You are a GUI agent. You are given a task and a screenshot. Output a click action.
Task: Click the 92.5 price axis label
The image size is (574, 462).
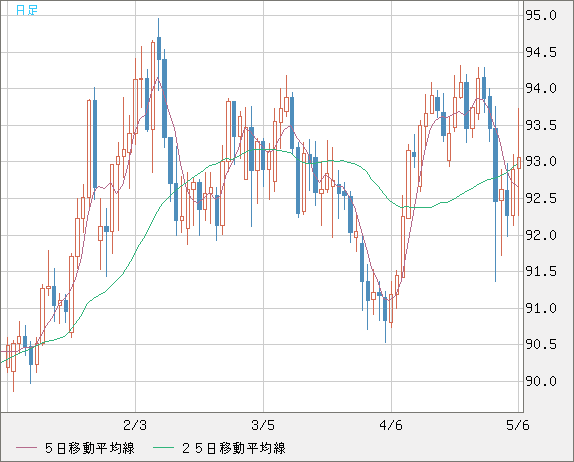point(541,198)
